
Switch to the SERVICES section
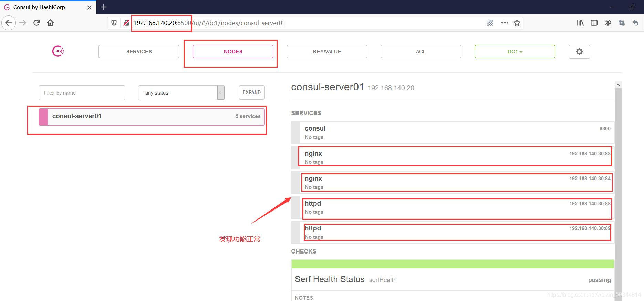139,52
